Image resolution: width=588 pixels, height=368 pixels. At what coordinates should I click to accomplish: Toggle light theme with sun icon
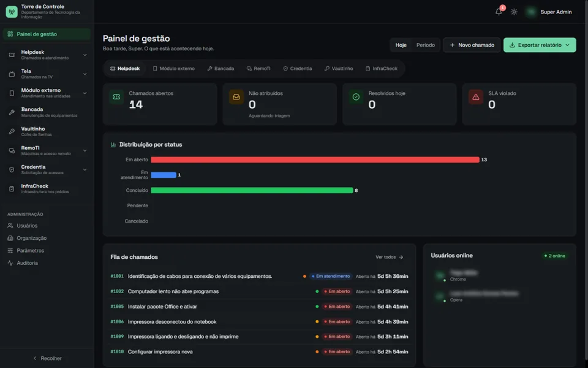tap(514, 12)
